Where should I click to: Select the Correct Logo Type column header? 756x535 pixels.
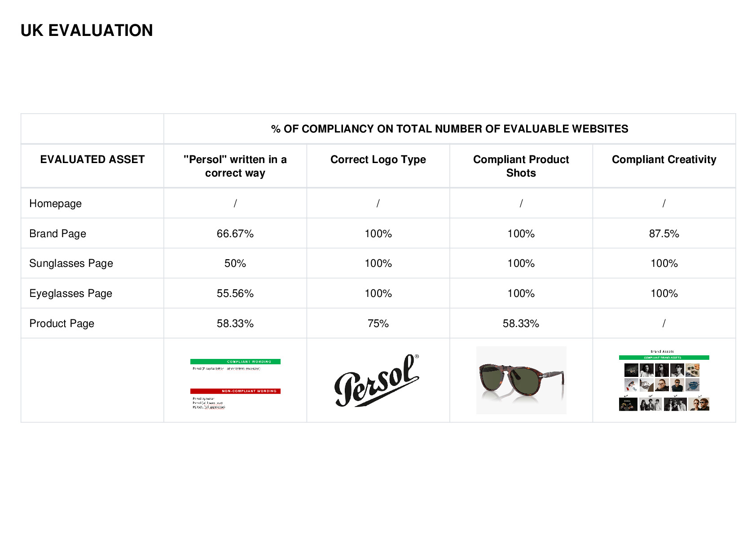click(x=378, y=159)
